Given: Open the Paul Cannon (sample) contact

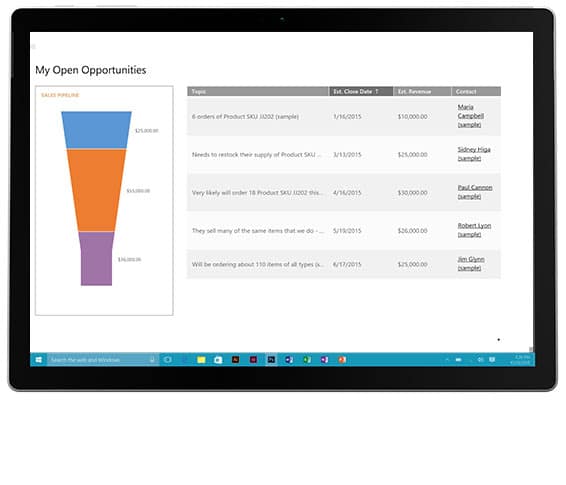Looking at the screenshot, I should (x=475, y=192).
